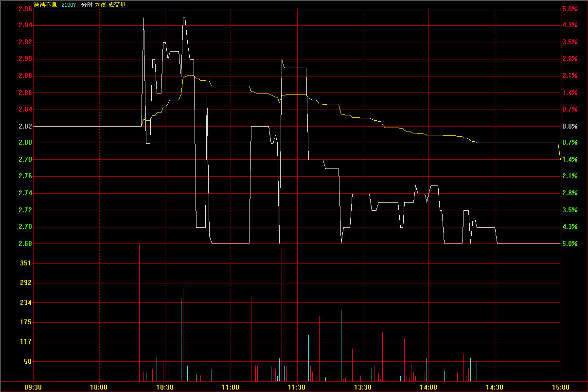Click the 2.94 price label
588x392 pixels.
[x=25, y=25]
